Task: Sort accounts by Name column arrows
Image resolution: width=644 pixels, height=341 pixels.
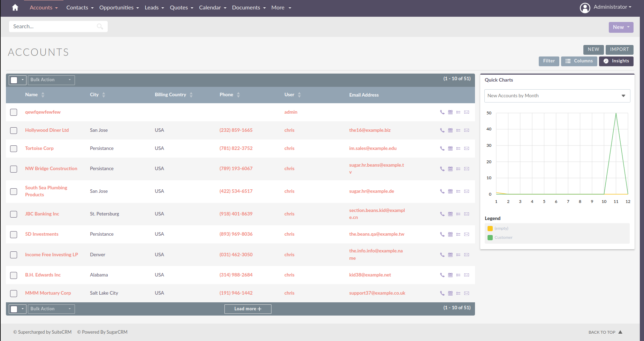Action: pyautogui.click(x=43, y=95)
